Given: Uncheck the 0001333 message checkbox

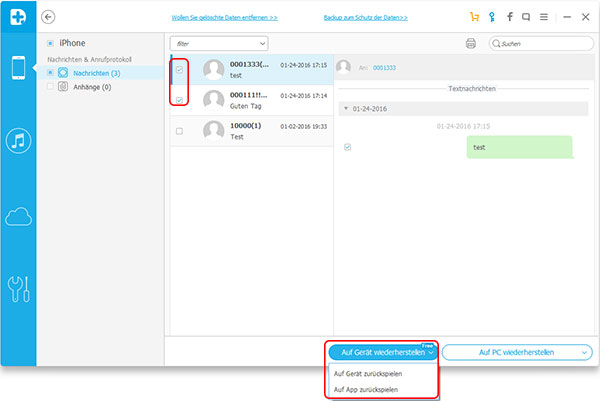Looking at the screenshot, I should (x=179, y=70).
